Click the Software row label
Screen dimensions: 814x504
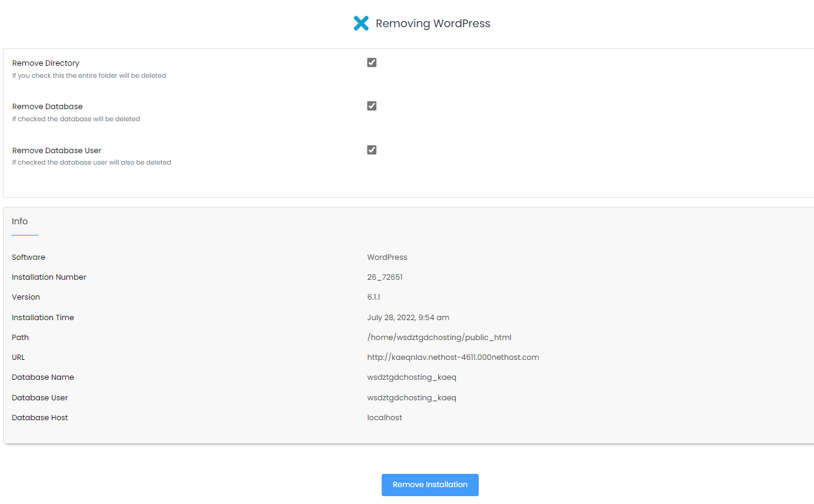28,257
